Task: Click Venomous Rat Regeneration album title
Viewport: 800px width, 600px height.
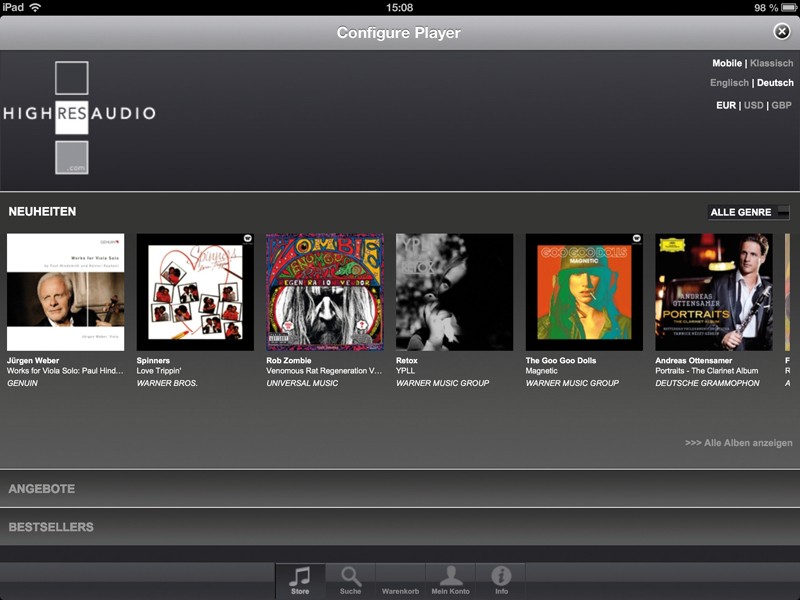Action: click(x=323, y=371)
